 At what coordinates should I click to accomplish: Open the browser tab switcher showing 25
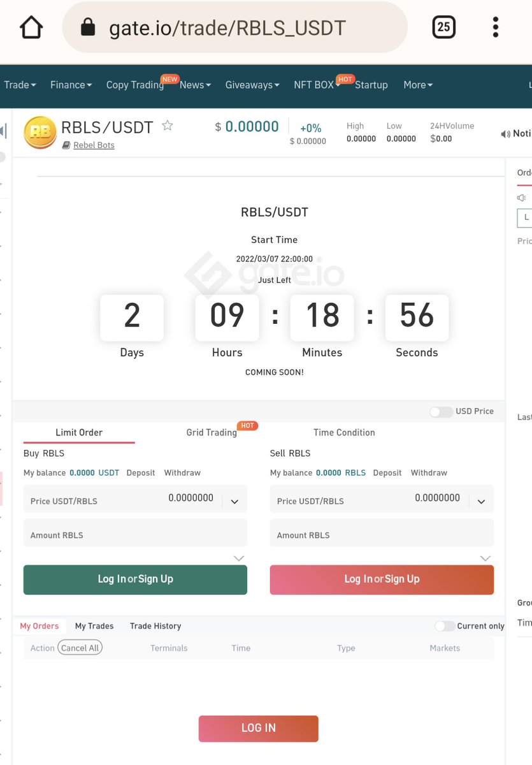coord(443,27)
